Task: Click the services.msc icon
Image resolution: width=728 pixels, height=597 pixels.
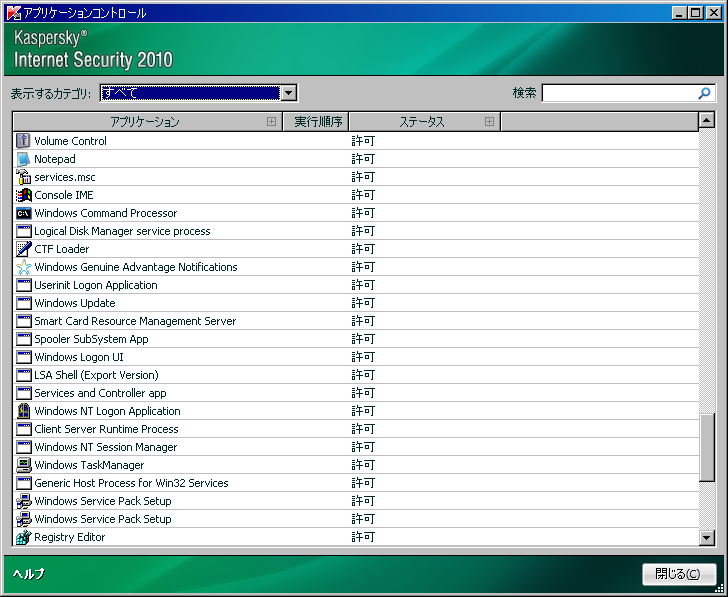Action: pyautogui.click(x=23, y=177)
